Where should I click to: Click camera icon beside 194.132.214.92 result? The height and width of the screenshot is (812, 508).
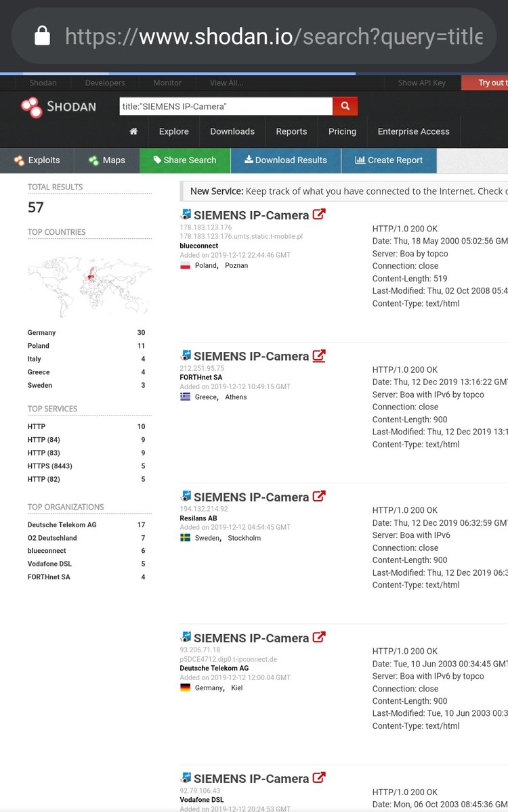186,496
